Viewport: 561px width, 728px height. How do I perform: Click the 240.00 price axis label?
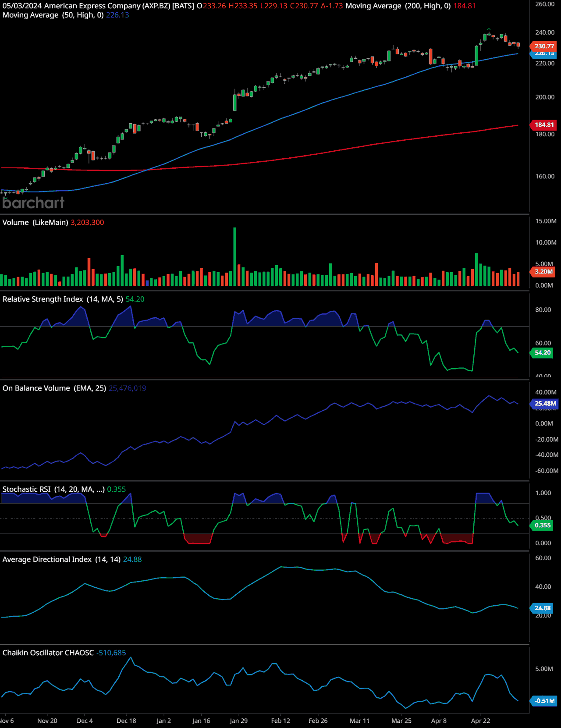tap(545, 32)
